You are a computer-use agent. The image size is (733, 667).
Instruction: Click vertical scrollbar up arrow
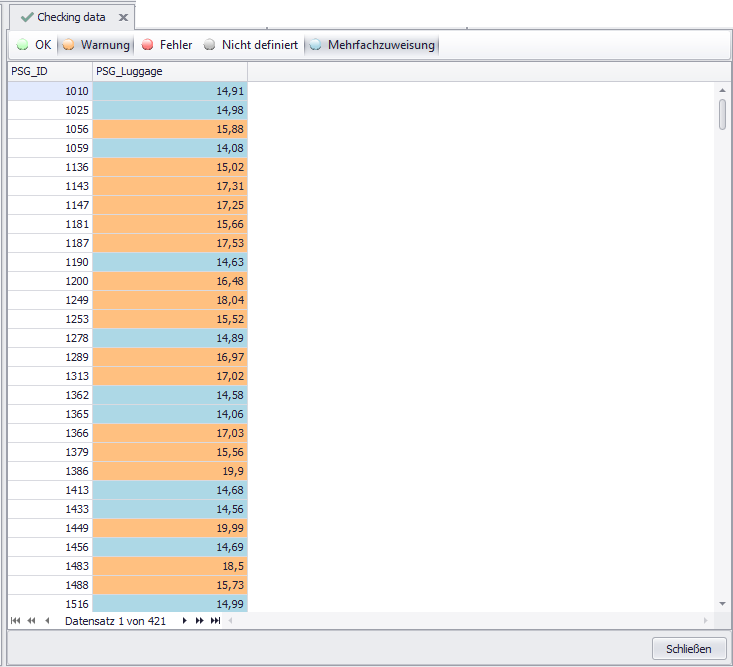pyautogui.click(x=722, y=90)
